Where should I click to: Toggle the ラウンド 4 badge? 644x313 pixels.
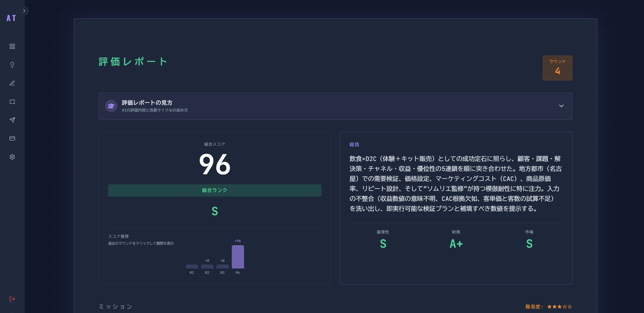[557, 68]
